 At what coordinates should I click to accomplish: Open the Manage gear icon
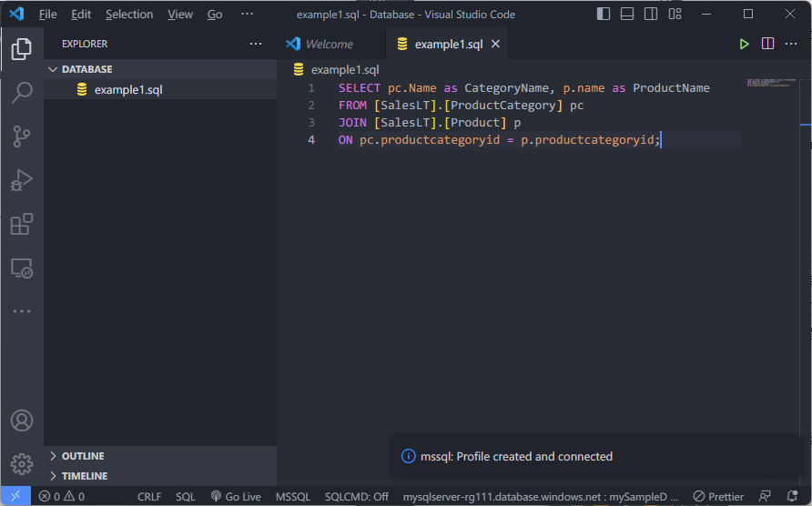(x=22, y=464)
